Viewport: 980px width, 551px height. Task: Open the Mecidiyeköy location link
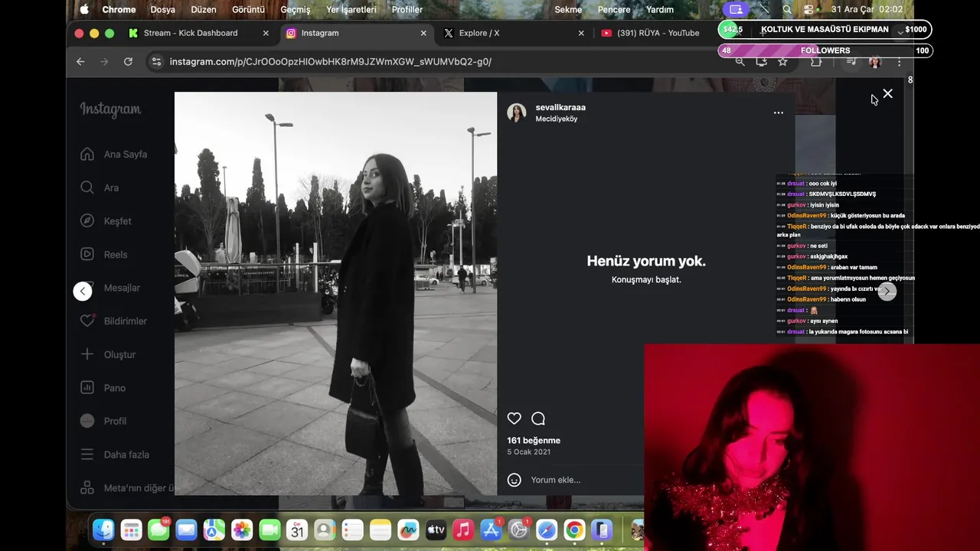pos(557,119)
